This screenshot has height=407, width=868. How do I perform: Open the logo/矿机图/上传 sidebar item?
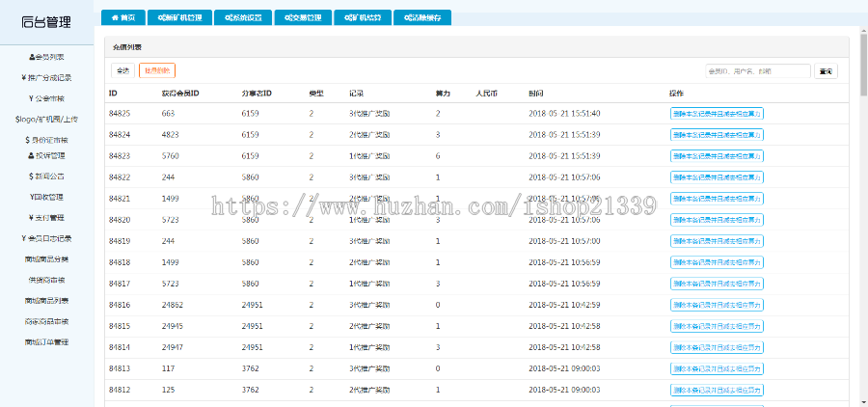point(47,119)
